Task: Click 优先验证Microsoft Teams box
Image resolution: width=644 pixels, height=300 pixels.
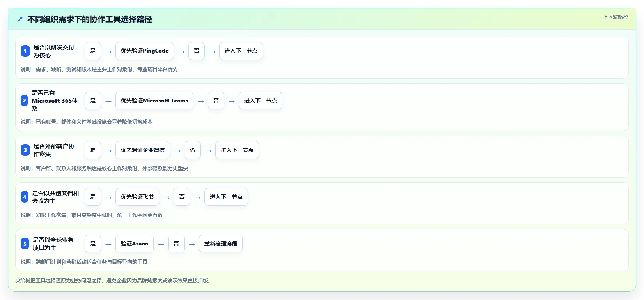Action: point(154,101)
